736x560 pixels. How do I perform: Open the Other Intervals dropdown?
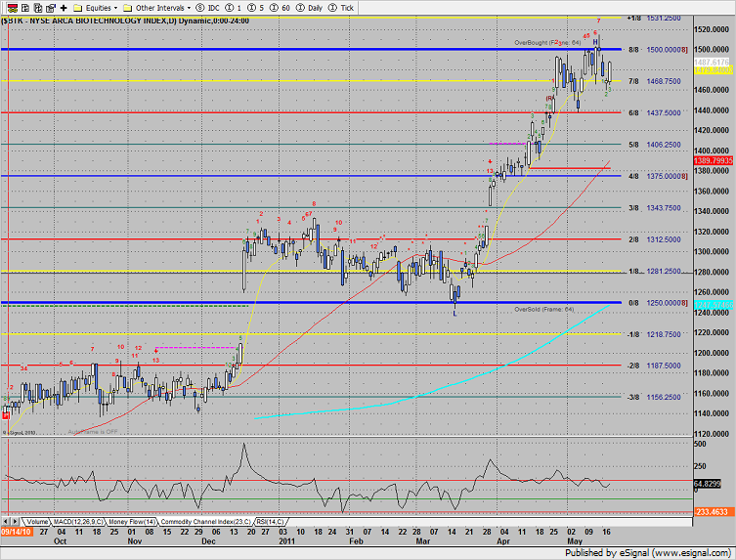(189, 8)
